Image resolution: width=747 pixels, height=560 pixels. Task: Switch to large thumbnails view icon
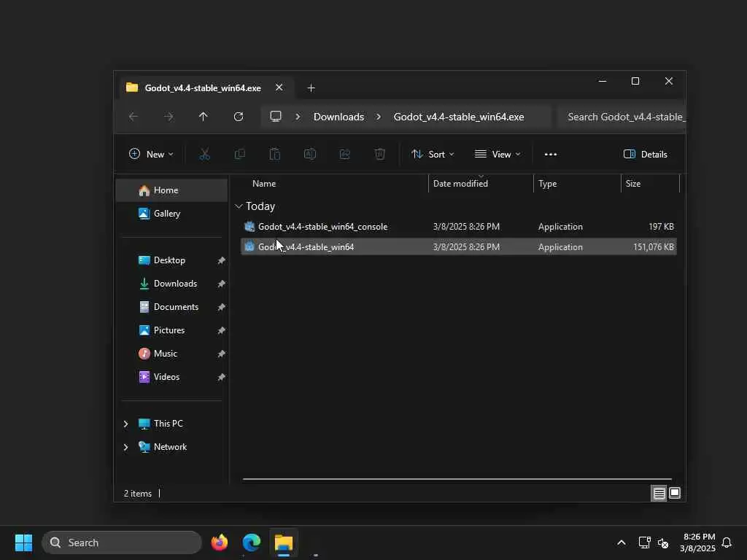point(675,494)
